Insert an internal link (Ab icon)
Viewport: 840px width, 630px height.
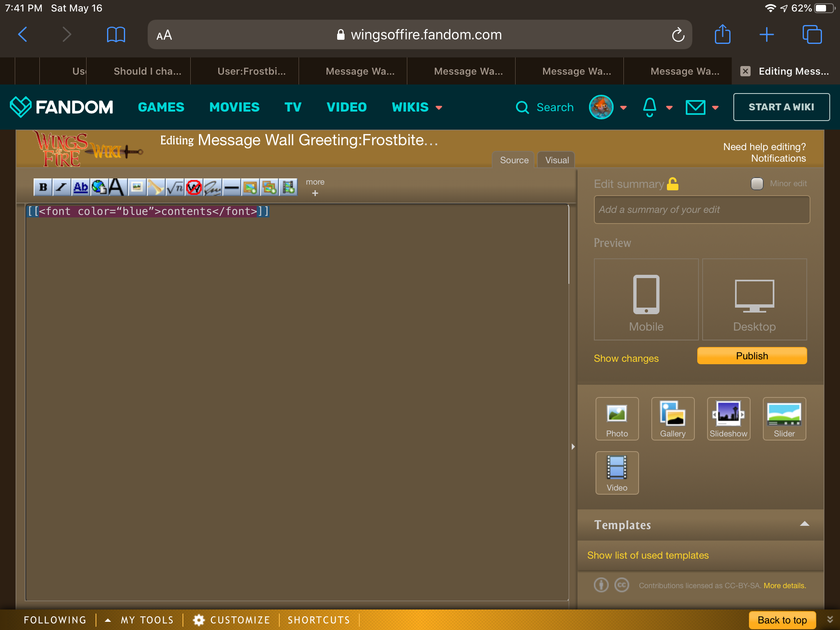(80, 187)
